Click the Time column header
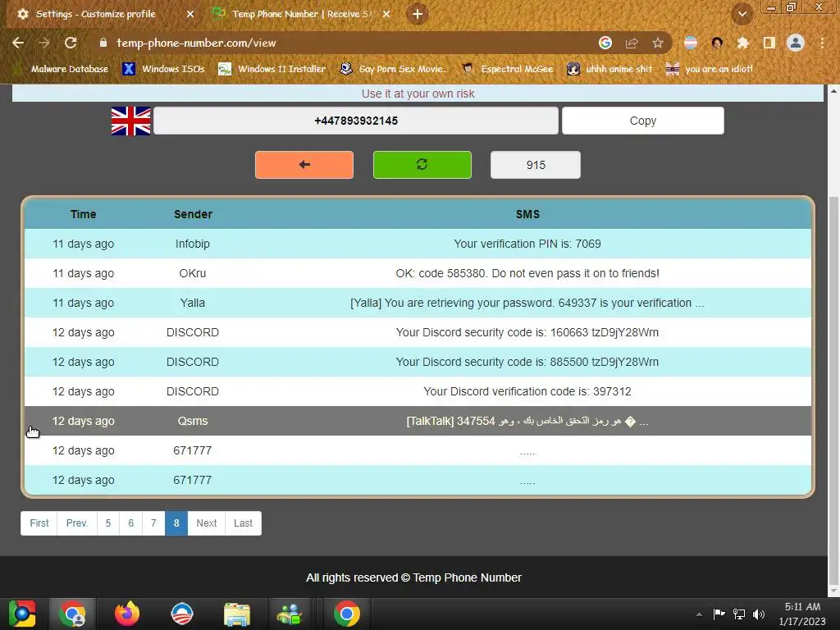Image resolution: width=840 pixels, height=630 pixels. click(83, 214)
